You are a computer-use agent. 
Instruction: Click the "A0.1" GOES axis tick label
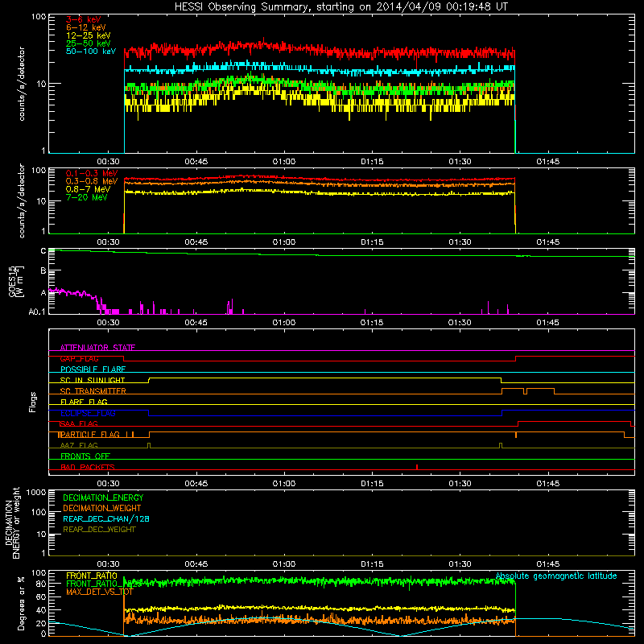tap(37, 312)
